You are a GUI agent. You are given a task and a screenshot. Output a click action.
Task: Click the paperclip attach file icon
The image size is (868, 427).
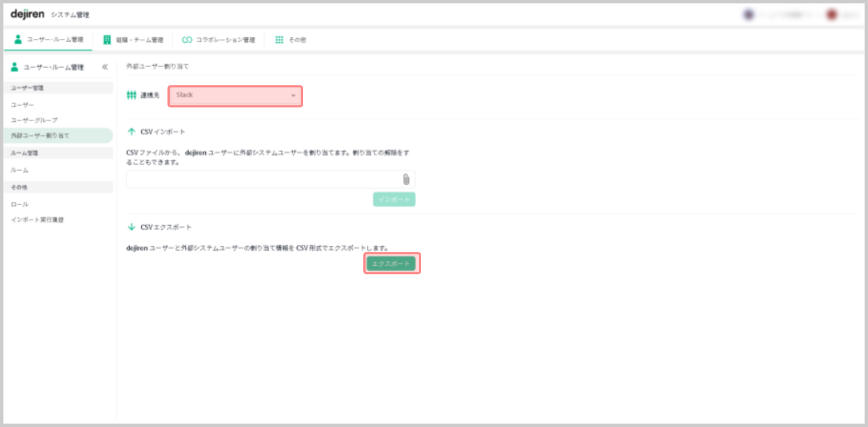coord(406,179)
